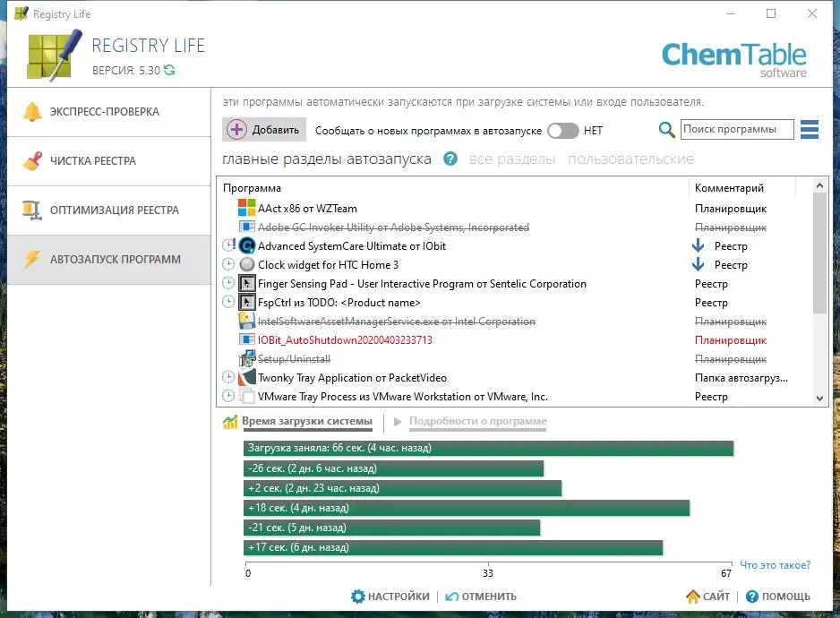Open the САЙТ home link

click(707, 597)
